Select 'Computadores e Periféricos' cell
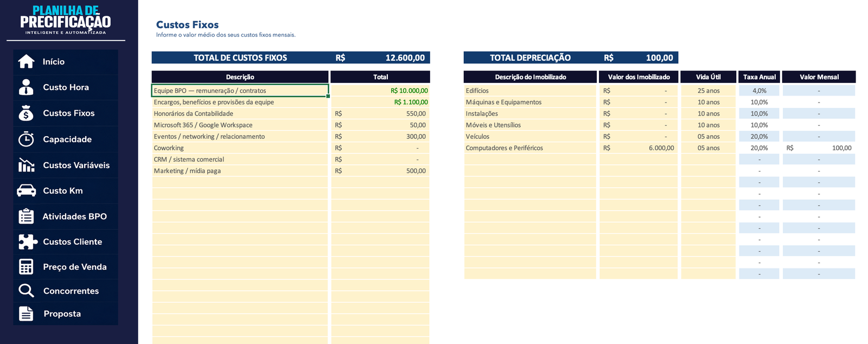This screenshot has width=868, height=344. pyautogui.click(x=530, y=148)
